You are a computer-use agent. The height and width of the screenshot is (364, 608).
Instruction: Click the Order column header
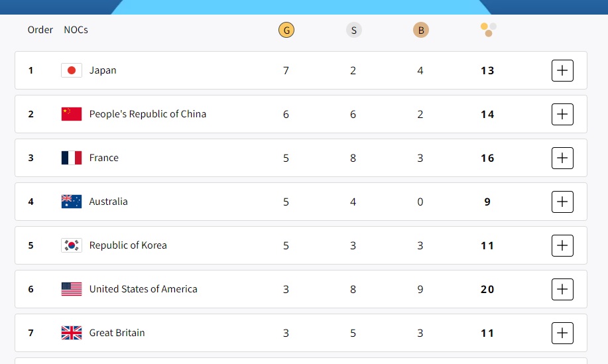(40, 30)
